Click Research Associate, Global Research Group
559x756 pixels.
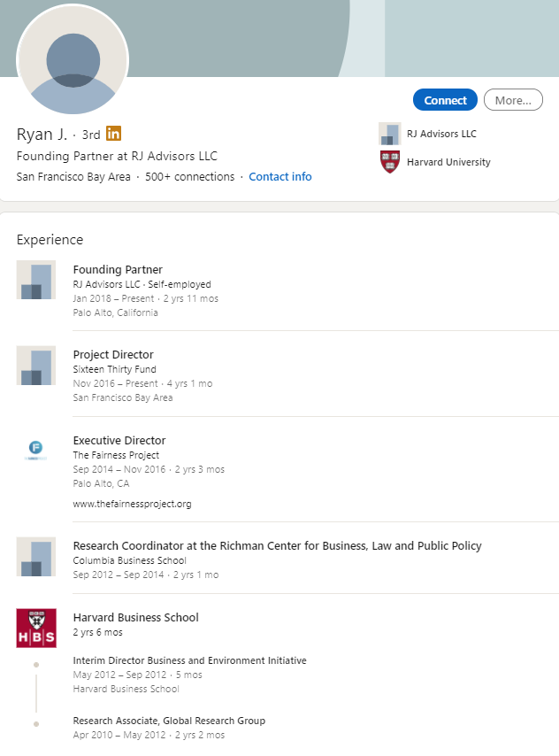169,721
